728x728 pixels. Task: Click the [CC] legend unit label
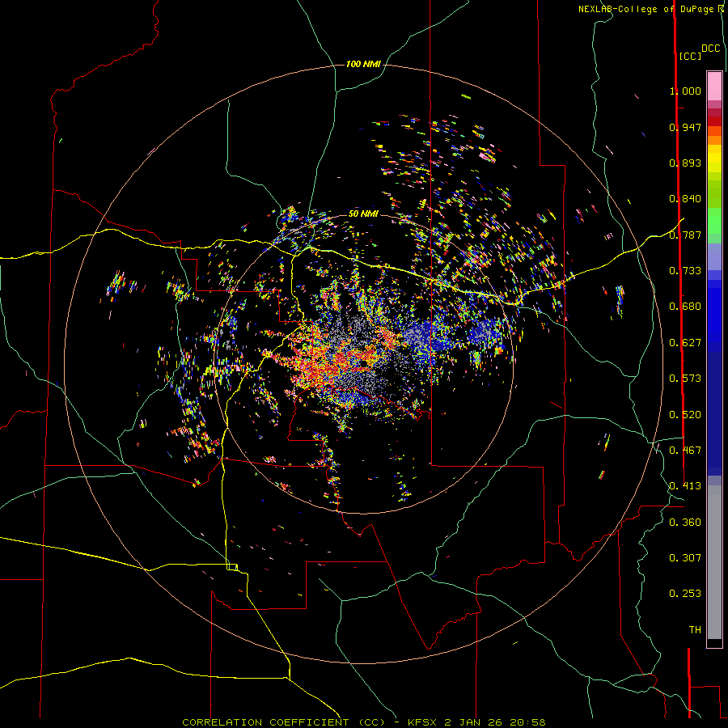tap(690, 56)
